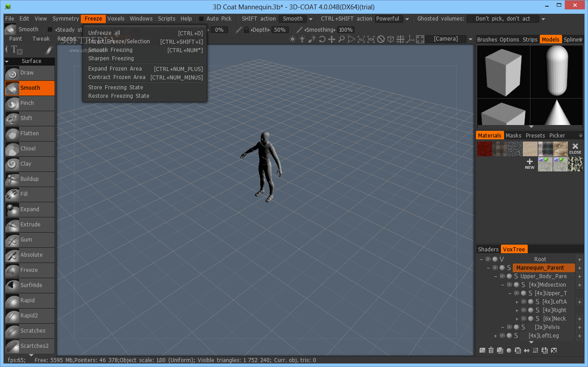The image size is (588, 367).
Task: Click the sun lighting icon in viewport toolbar
Action: [x=292, y=39]
